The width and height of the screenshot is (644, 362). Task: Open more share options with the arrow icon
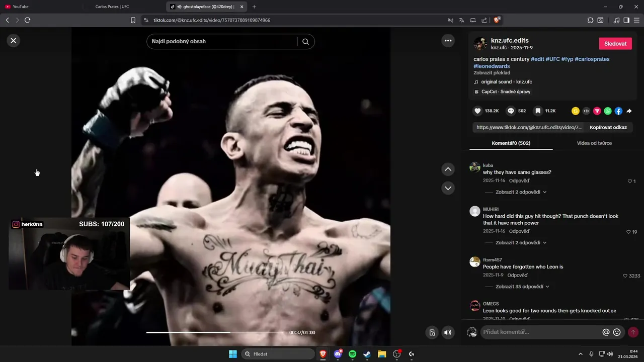tap(629, 111)
